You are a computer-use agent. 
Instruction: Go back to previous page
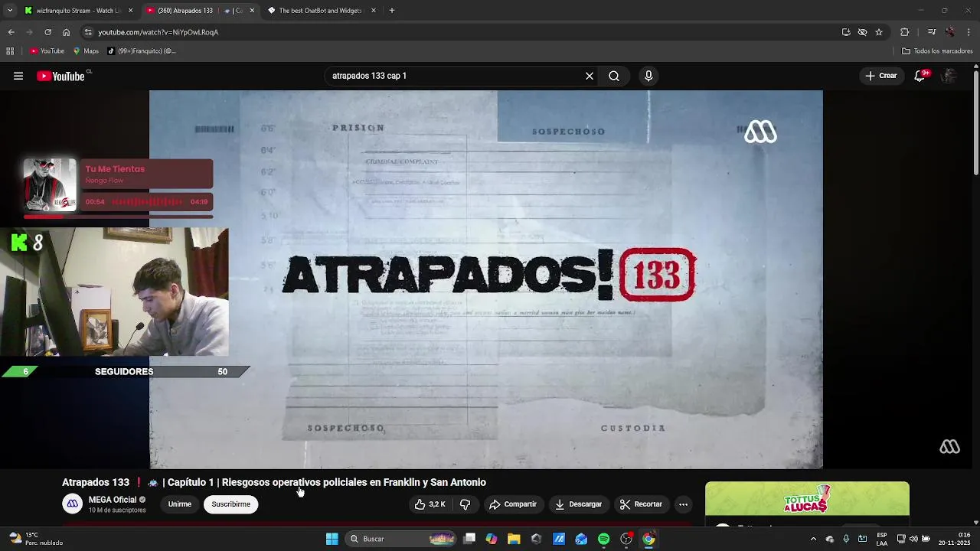click(11, 32)
